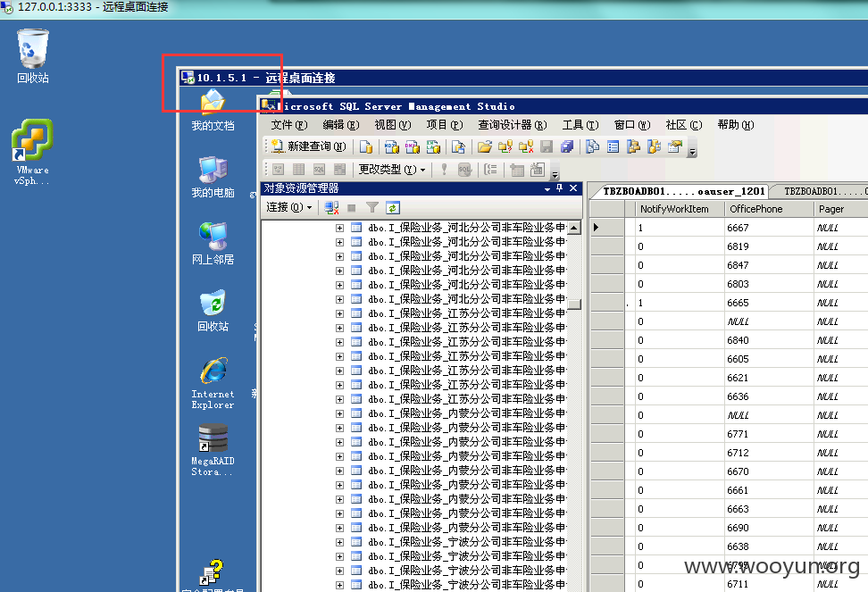This screenshot has height=592, width=868.
Task: Click Database Engine Query icon beside 新建查询
Action: coord(366,146)
